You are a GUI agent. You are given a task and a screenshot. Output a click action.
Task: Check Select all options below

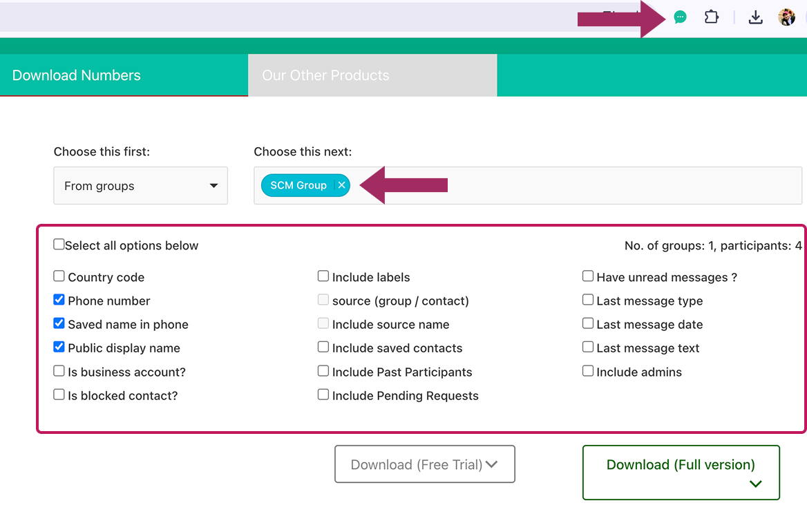click(x=59, y=245)
